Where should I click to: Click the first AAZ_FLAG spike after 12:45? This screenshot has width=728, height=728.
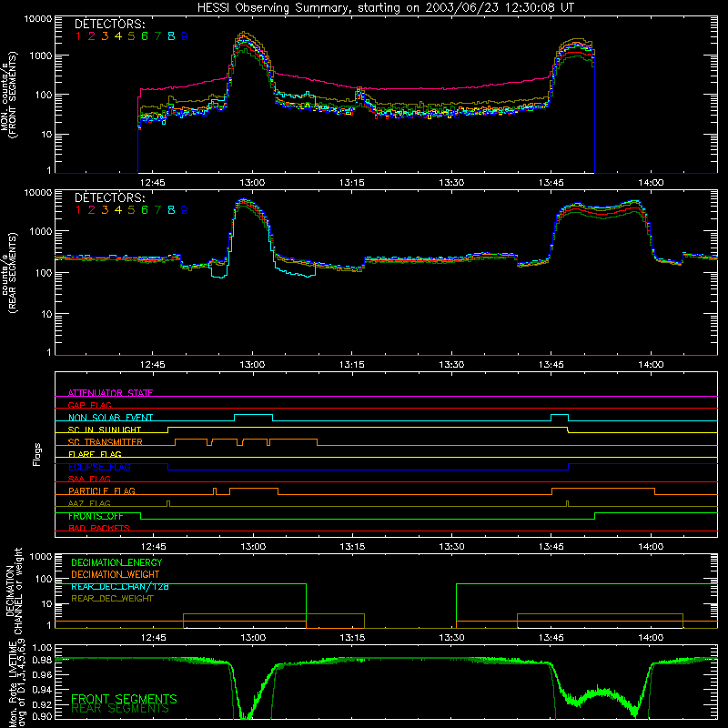[x=168, y=503]
